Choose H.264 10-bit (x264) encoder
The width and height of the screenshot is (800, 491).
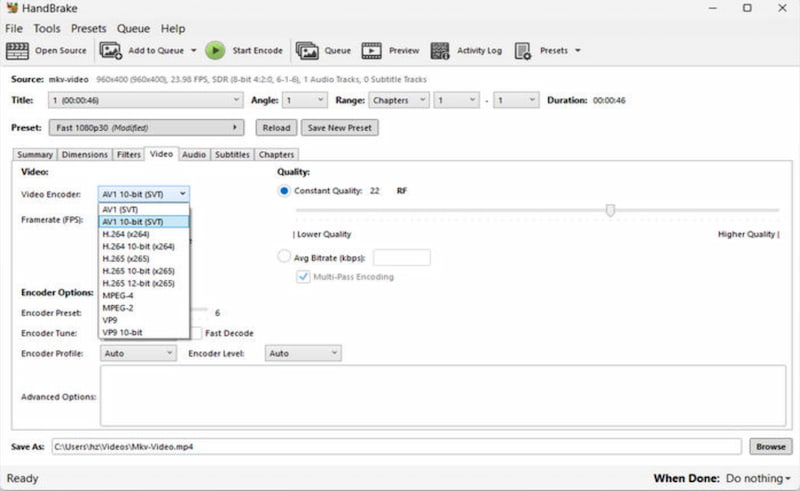143,247
